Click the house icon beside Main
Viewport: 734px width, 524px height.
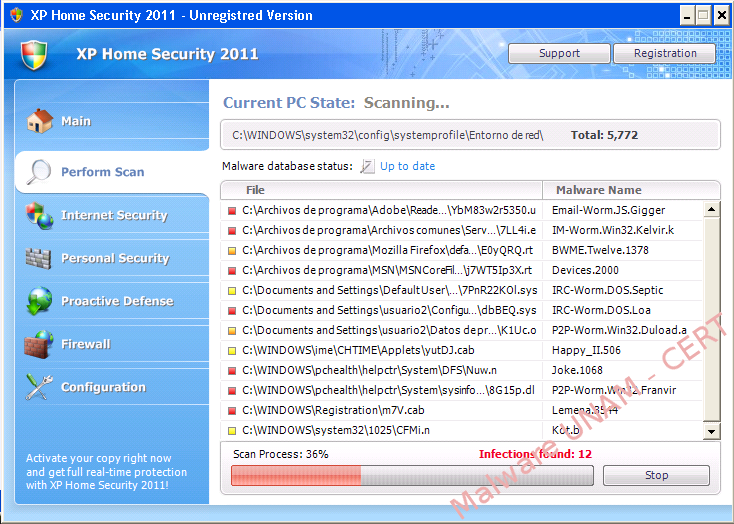(40, 121)
